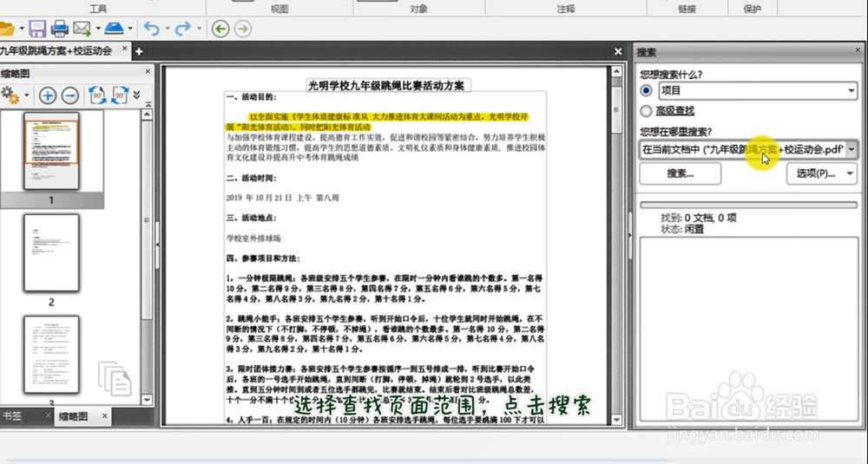
Task: Open the thumbnails options gear icon
Action: point(10,95)
